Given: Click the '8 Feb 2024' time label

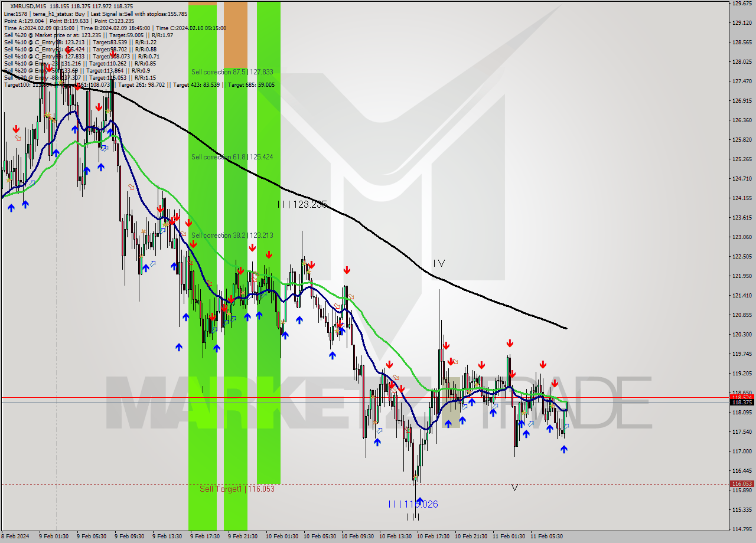Looking at the screenshot, I should coord(16,537).
